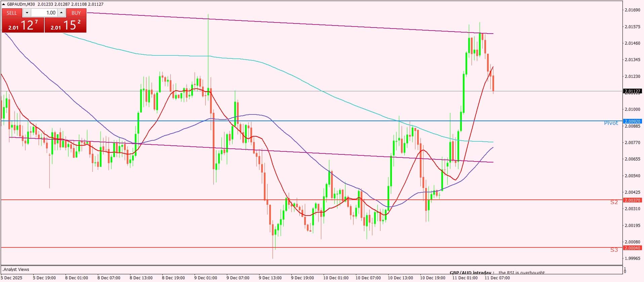Click the GBP/AUD intraday analysis text
Image resolution: width=644 pixels, height=282 pixels.
[x=497, y=273]
